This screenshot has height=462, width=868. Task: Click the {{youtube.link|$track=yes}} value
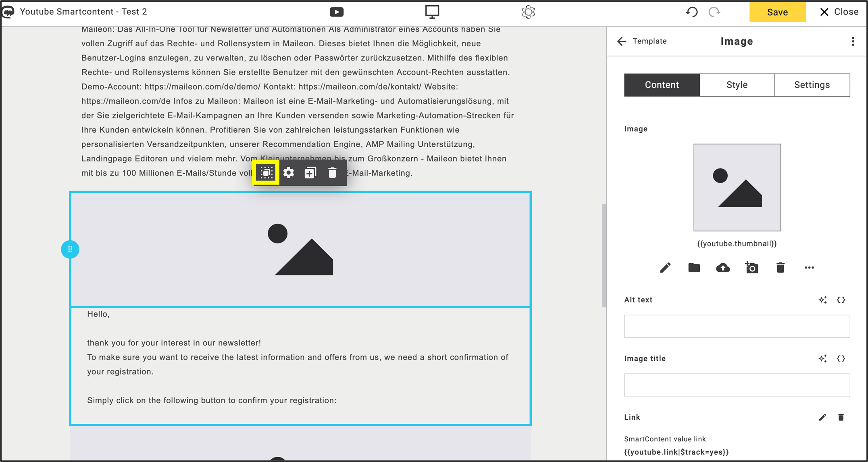pyautogui.click(x=676, y=452)
